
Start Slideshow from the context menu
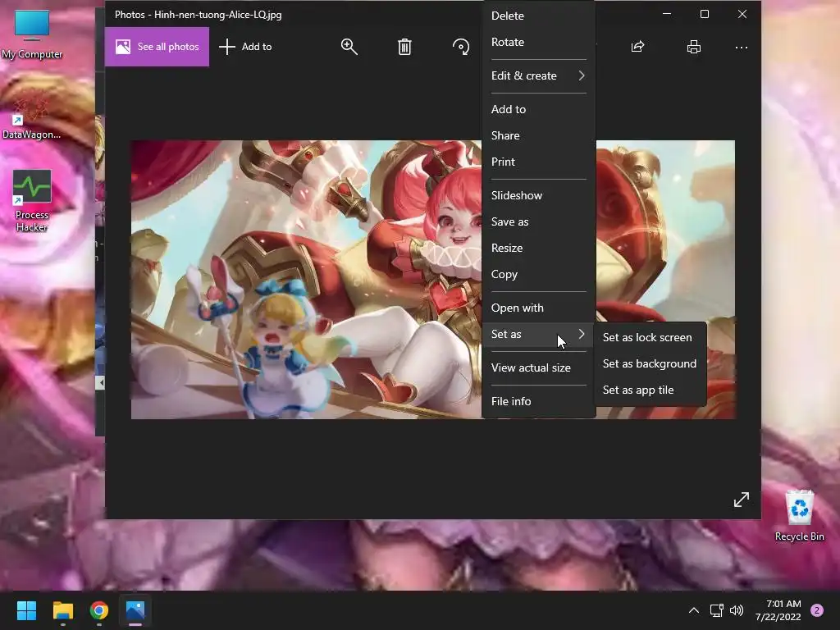click(538, 195)
